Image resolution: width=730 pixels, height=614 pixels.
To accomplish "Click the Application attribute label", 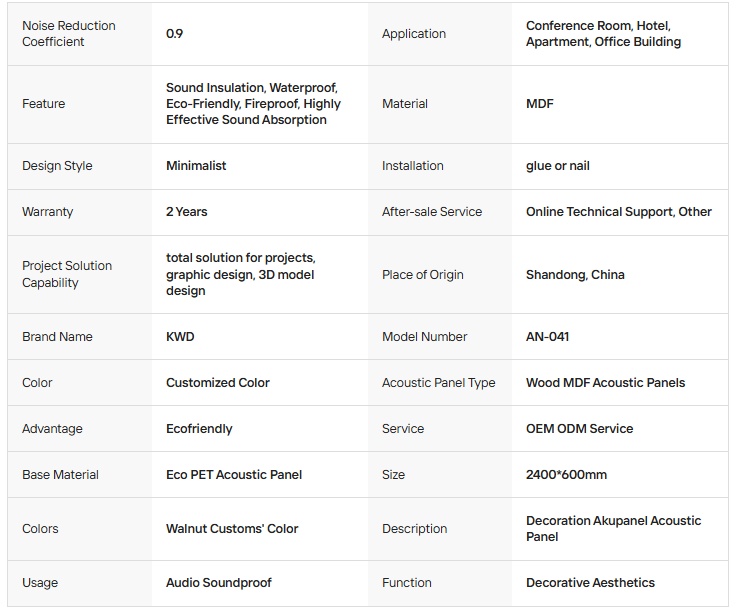I will coord(414,34).
